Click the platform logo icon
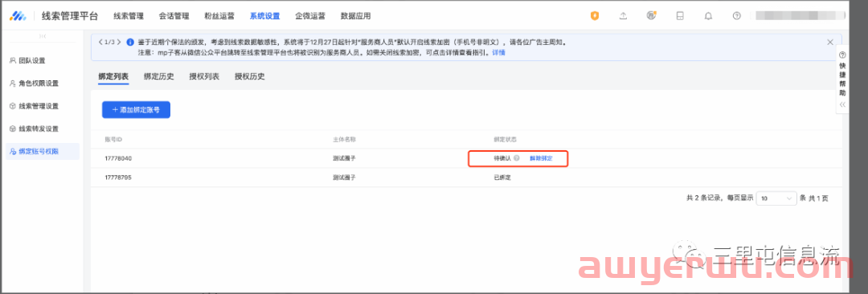The height and width of the screenshot is (294, 868). [17, 16]
